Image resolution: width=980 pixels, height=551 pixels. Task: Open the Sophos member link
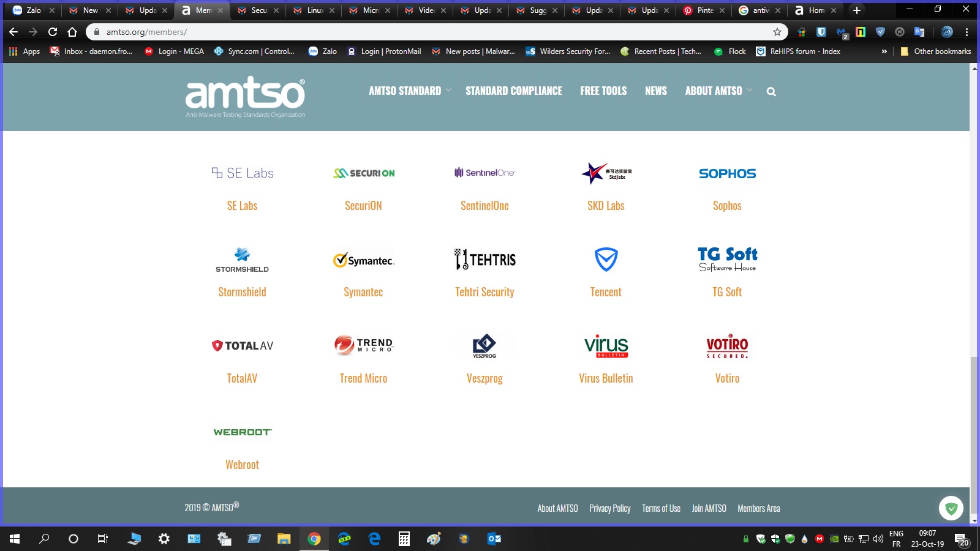[x=727, y=206]
